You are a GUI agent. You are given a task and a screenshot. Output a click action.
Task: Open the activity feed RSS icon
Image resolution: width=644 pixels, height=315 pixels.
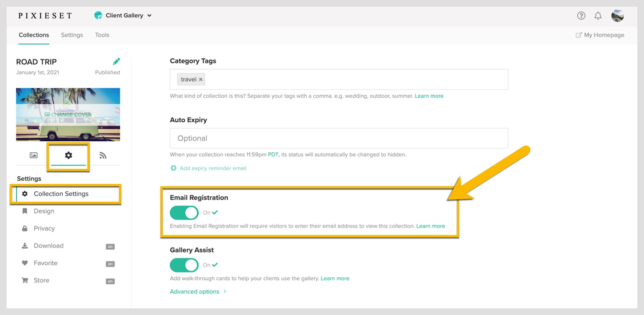coord(103,156)
